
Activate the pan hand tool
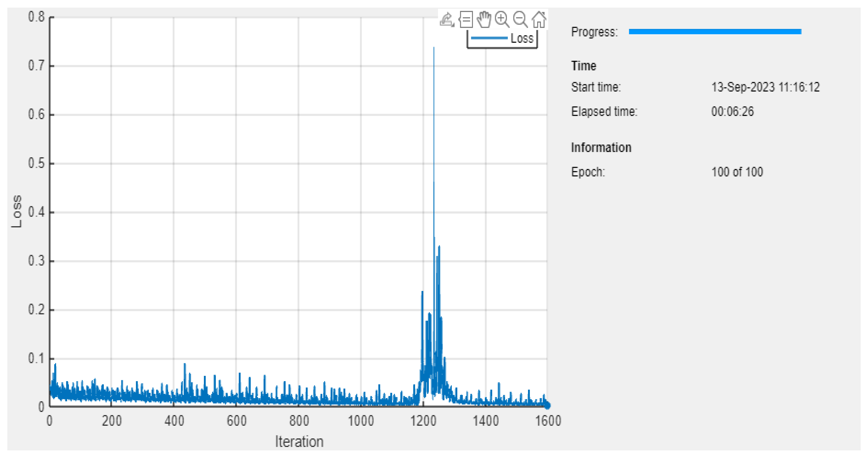(484, 19)
